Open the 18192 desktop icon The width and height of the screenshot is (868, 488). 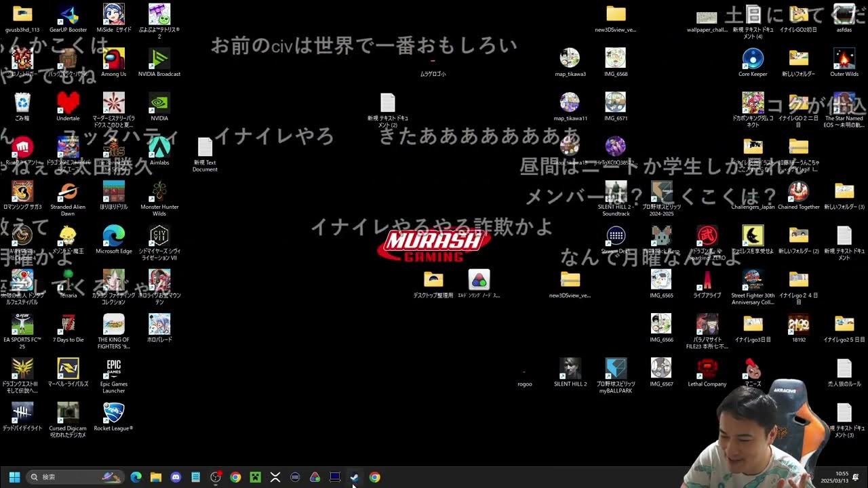799,325
